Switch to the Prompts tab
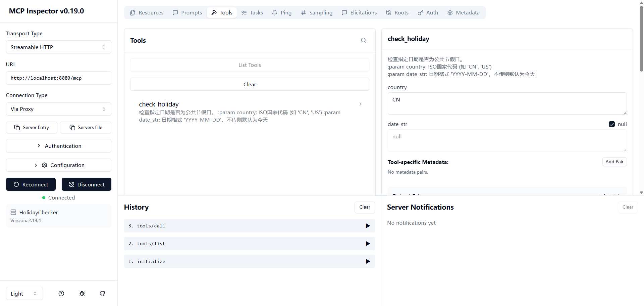Screen dimensions: 644x306 187,13
